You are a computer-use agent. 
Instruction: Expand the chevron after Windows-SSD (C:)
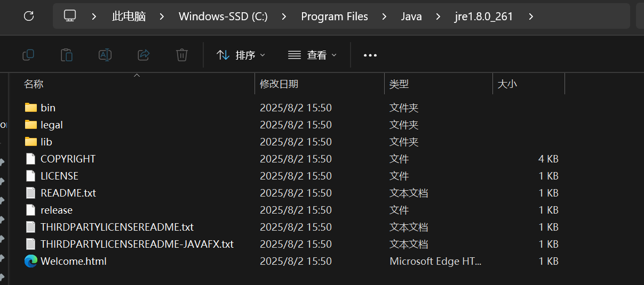pos(284,17)
